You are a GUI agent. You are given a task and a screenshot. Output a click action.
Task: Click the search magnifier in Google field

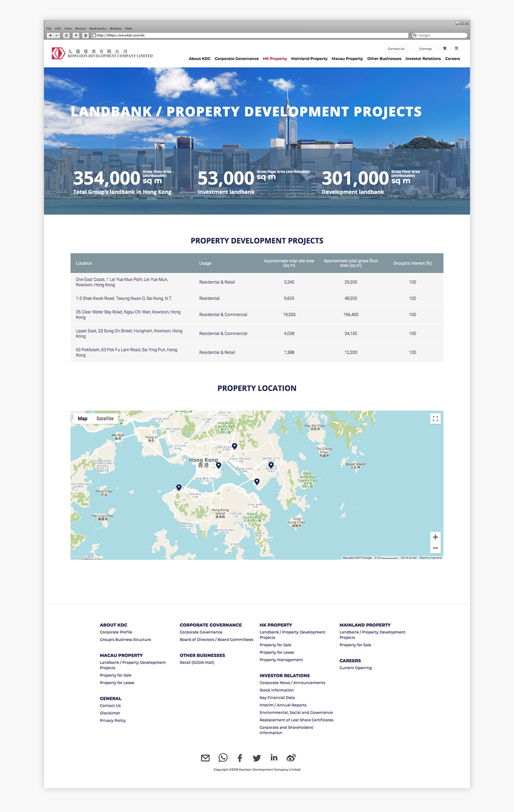click(x=414, y=36)
